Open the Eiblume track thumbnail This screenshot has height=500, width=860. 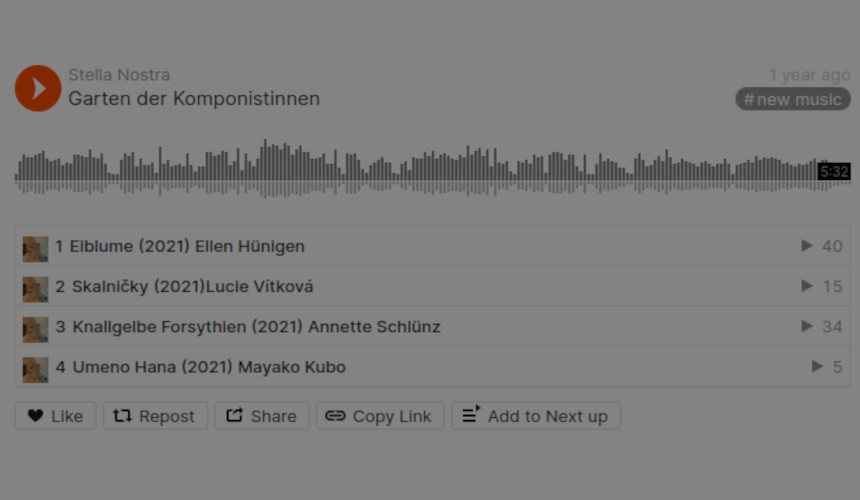click(x=35, y=249)
